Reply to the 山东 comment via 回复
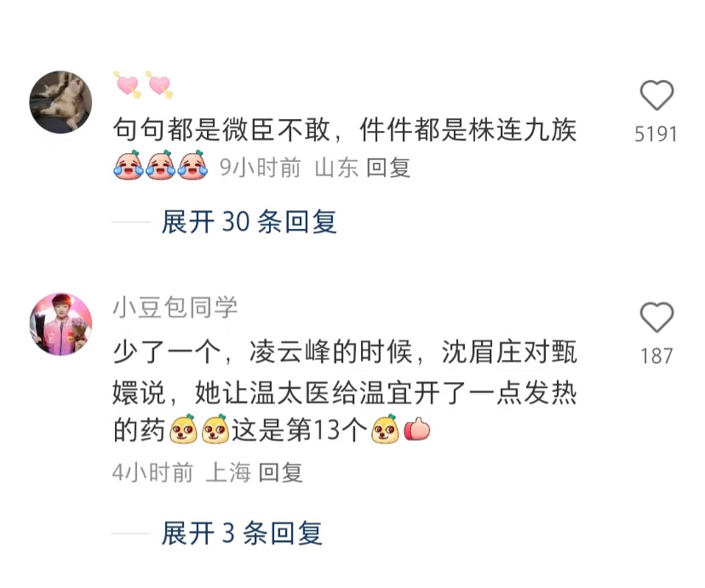This screenshot has height=588, width=705. [388, 168]
